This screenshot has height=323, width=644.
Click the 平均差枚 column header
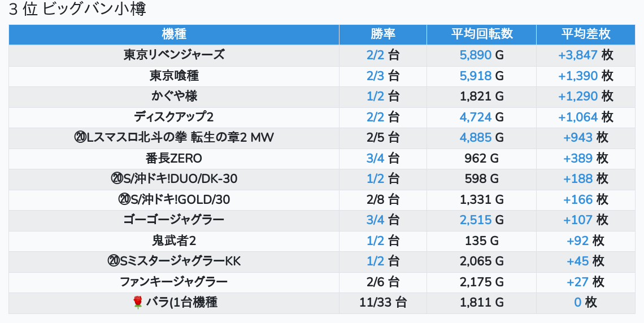[585, 34]
